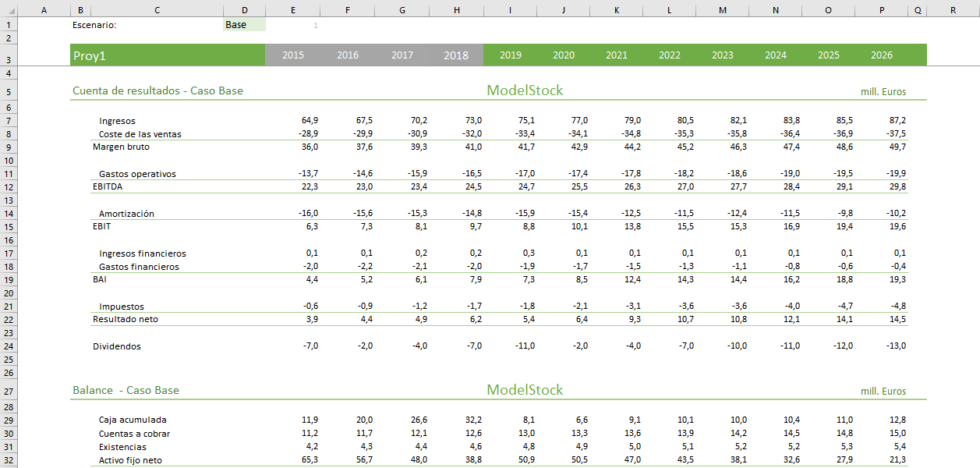Click row header 12
980x468 pixels.
[8, 186]
